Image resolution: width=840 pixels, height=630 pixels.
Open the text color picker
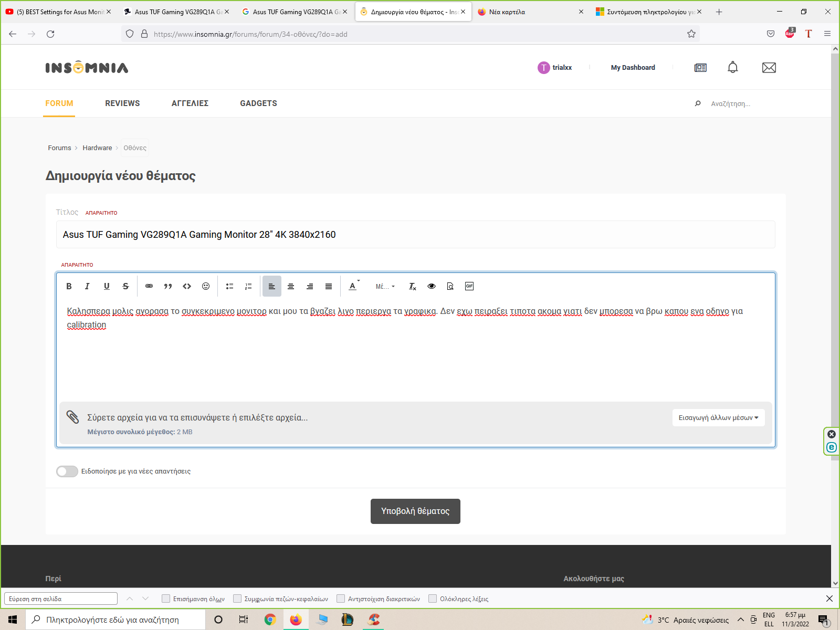point(353,286)
